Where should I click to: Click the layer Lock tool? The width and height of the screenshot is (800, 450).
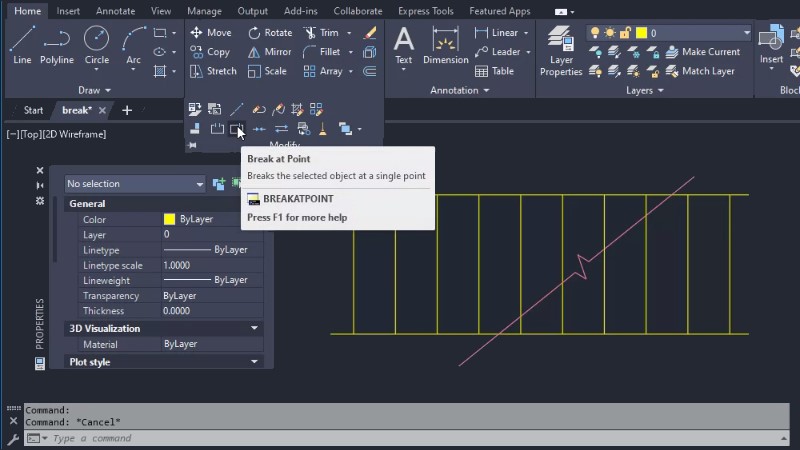[x=653, y=52]
